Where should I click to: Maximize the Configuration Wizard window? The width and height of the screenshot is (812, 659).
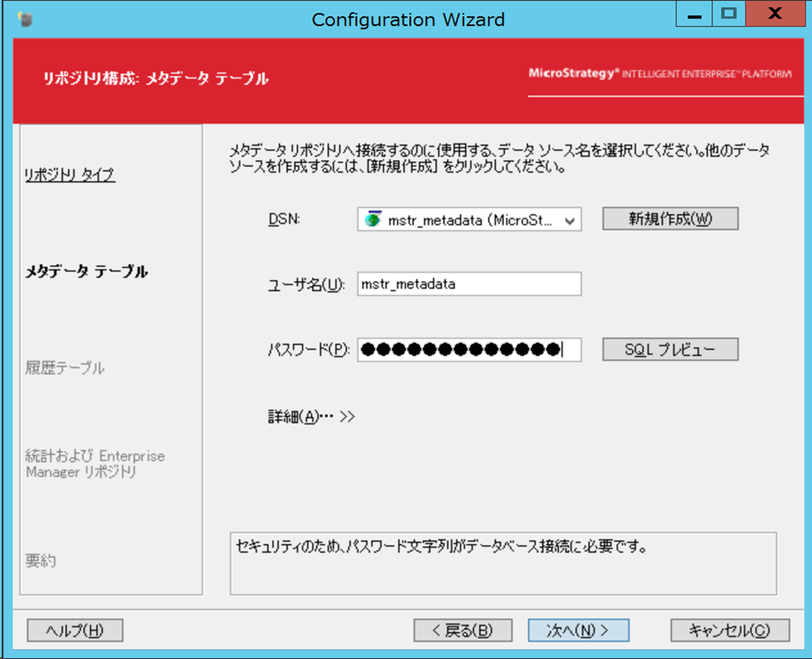(729, 14)
